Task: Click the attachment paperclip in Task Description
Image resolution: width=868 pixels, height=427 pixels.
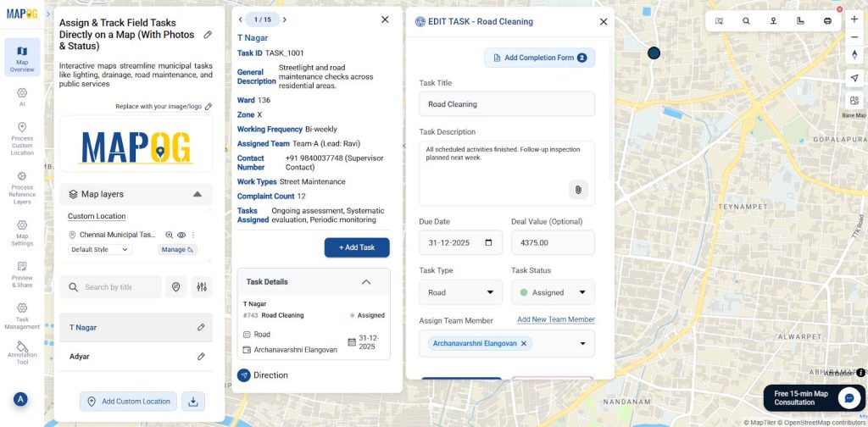Action: [578, 190]
